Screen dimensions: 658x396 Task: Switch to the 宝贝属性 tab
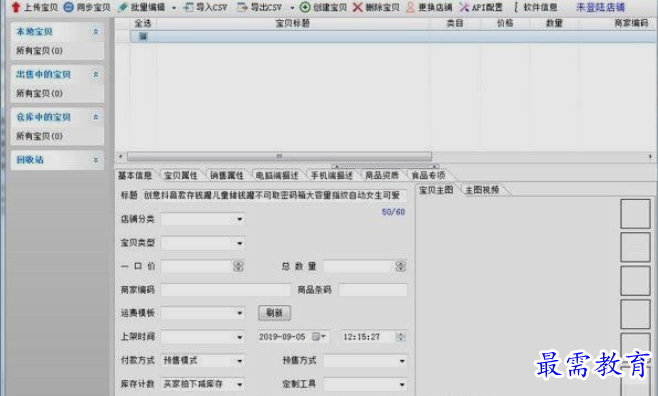(x=181, y=175)
